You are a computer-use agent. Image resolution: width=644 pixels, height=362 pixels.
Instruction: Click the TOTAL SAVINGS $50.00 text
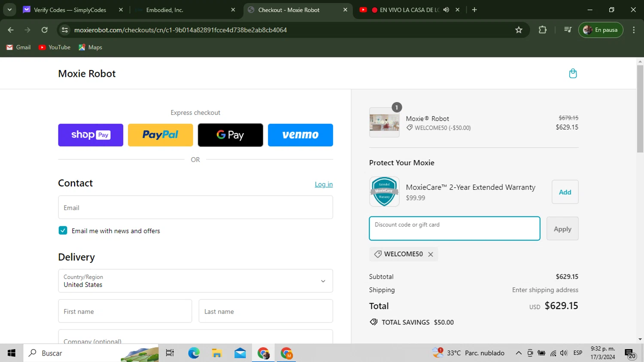(418, 322)
